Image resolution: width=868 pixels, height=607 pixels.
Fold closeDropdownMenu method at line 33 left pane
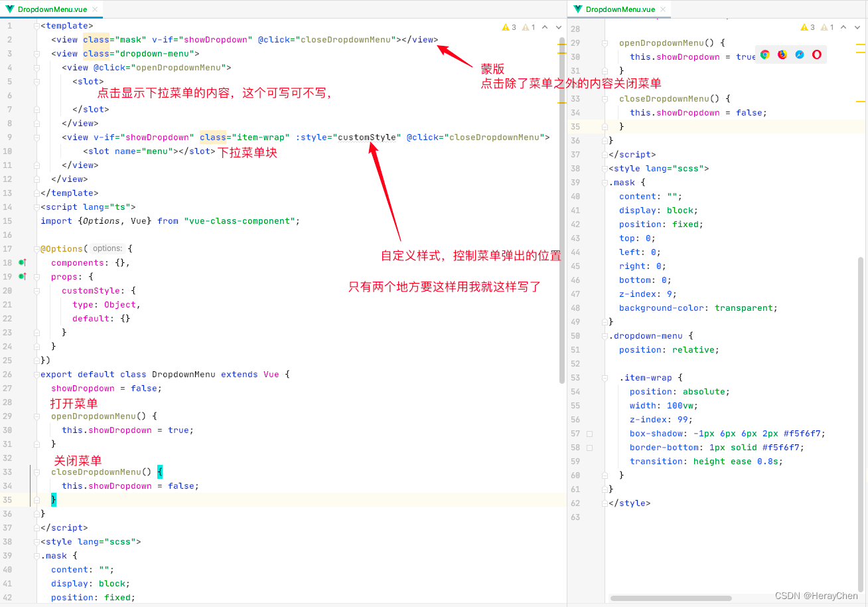[37, 472]
